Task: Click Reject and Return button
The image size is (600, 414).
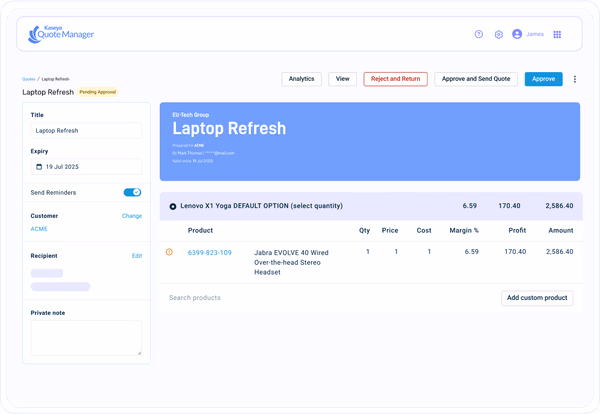Action: tap(396, 79)
